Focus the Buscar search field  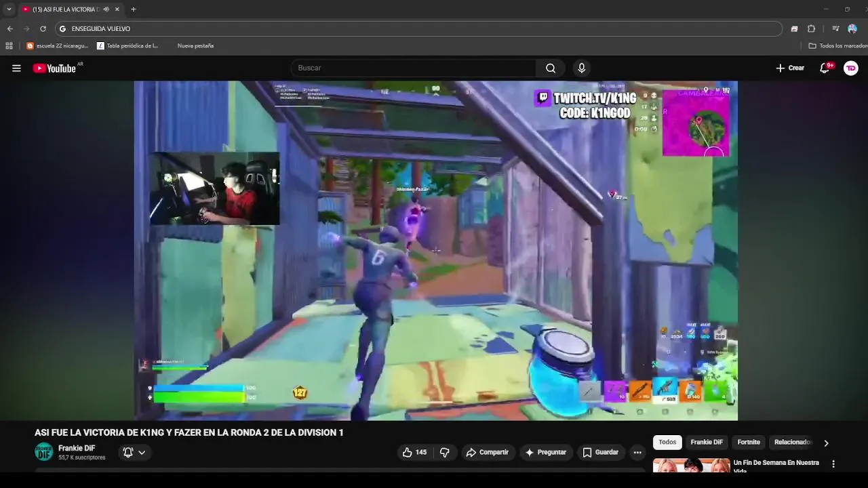(414, 68)
